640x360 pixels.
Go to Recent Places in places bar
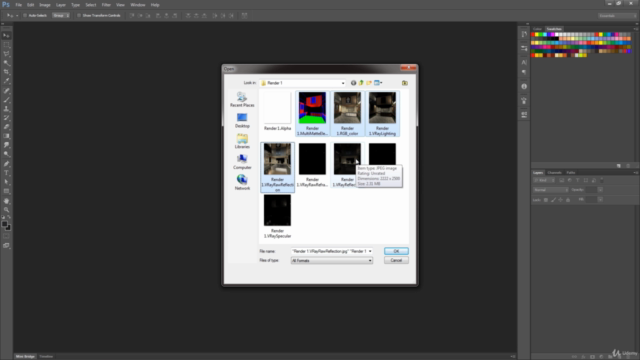coord(242,100)
